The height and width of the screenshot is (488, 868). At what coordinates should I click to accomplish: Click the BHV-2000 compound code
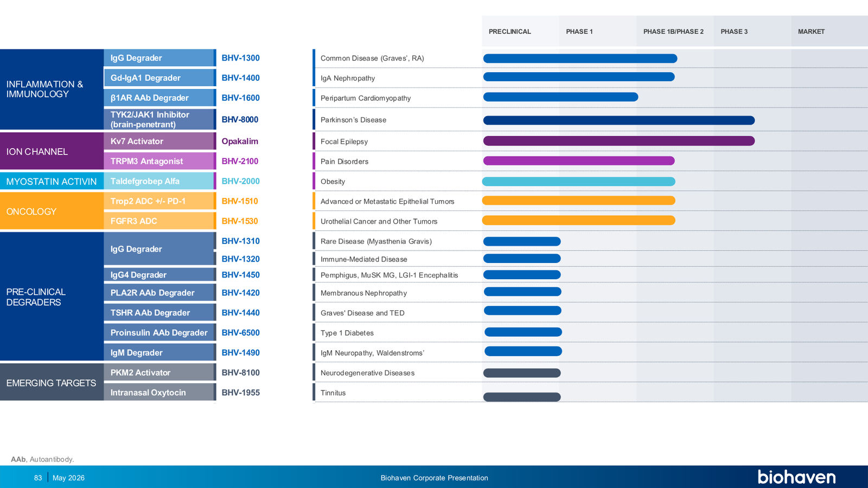tap(240, 182)
